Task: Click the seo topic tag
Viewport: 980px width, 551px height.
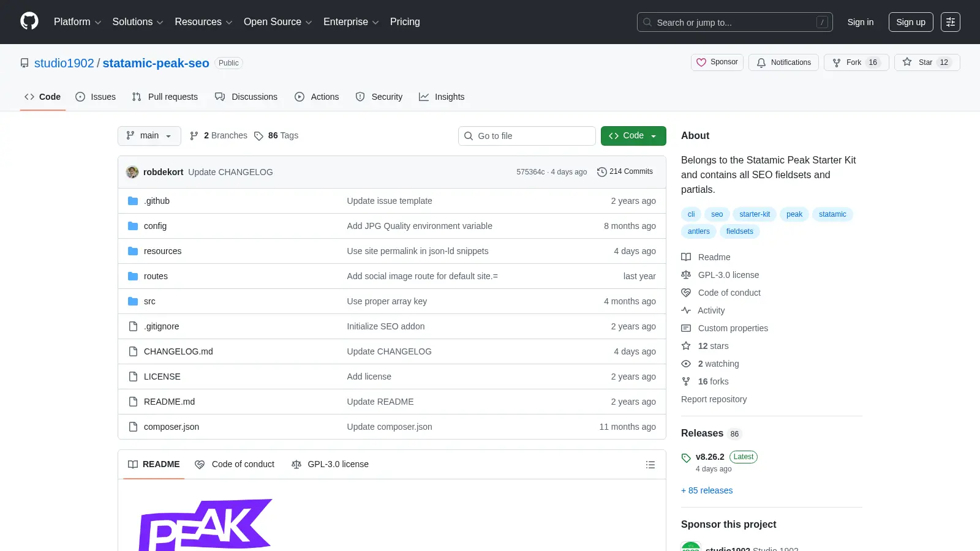Action: coord(717,214)
